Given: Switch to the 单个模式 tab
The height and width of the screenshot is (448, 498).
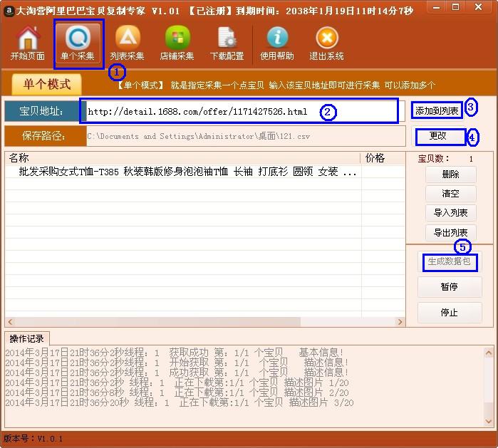Looking at the screenshot, I should click(47, 84).
